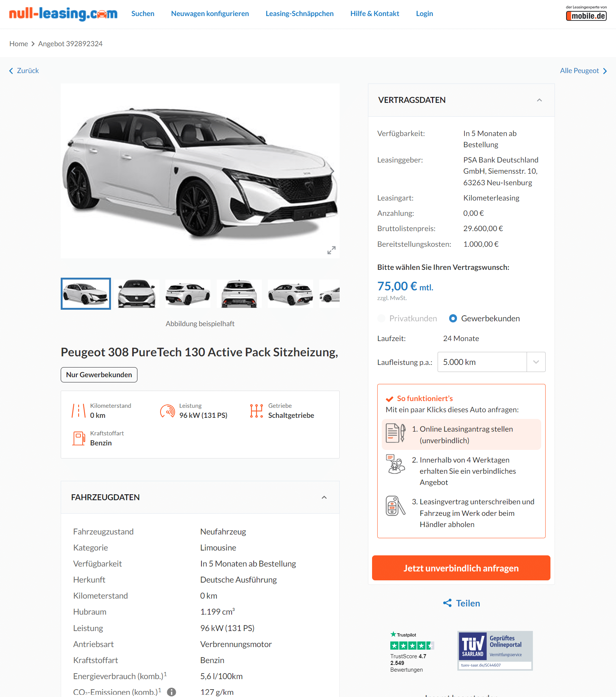Click the Peugeot 308 PureTech title
The width and height of the screenshot is (616, 697).
200,352
